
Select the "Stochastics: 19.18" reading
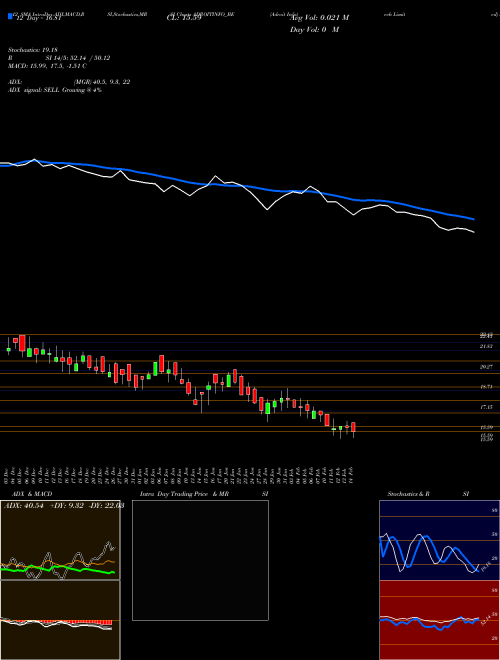pyautogui.click(x=35, y=50)
